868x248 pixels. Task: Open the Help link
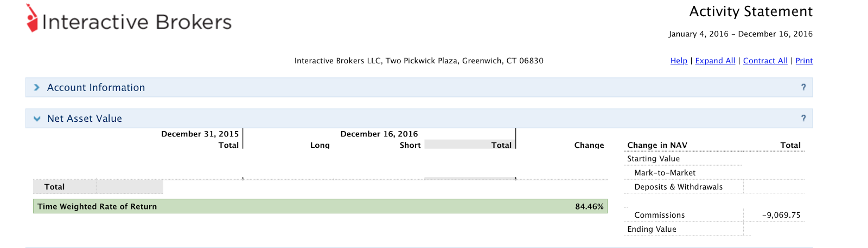click(679, 61)
